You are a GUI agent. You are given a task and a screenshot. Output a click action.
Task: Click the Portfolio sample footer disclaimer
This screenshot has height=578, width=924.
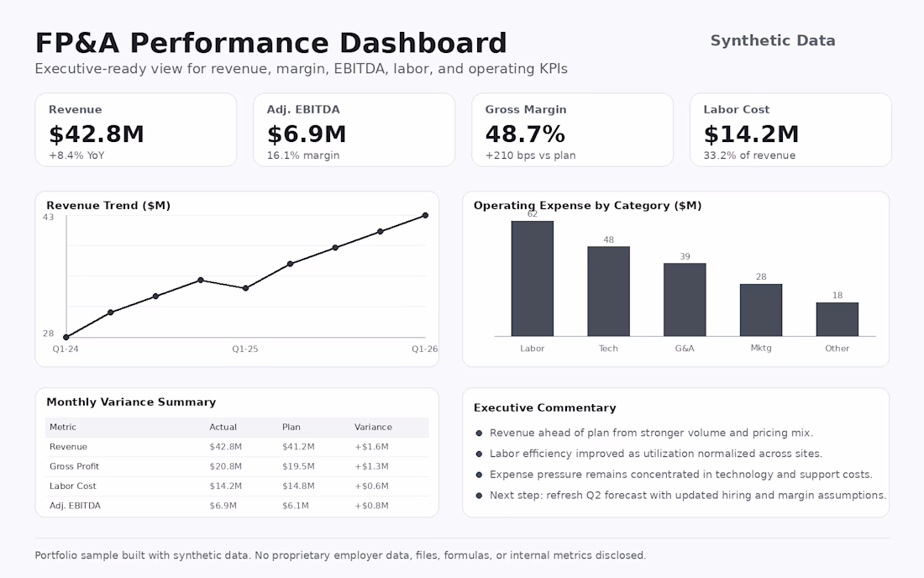tap(340, 555)
